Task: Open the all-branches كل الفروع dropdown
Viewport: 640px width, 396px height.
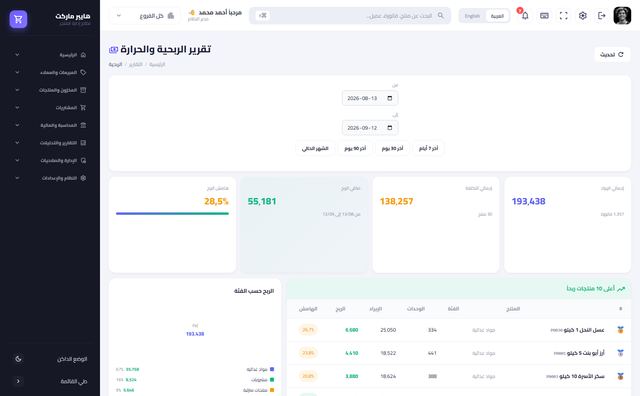Action: click(x=144, y=16)
